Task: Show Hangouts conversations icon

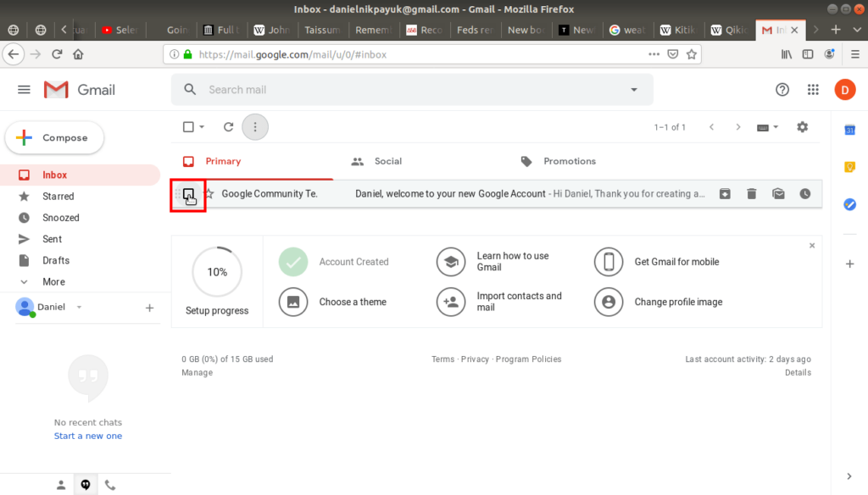Action: tap(86, 485)
